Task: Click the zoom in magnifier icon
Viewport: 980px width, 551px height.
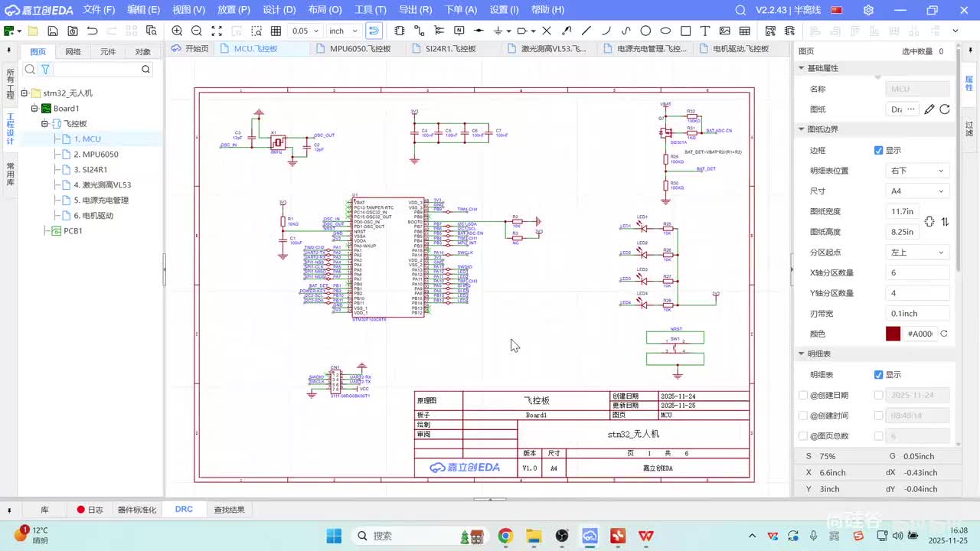Action: click(177, 31)
